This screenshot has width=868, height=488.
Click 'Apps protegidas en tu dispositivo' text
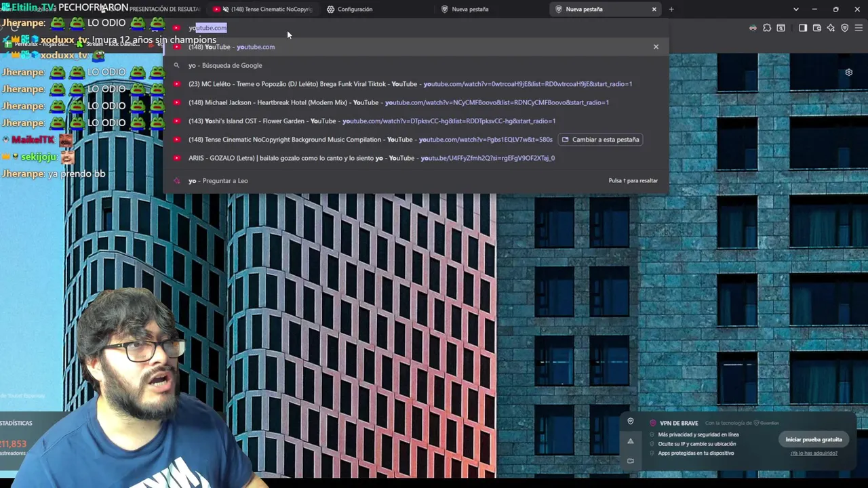[696, 453]
